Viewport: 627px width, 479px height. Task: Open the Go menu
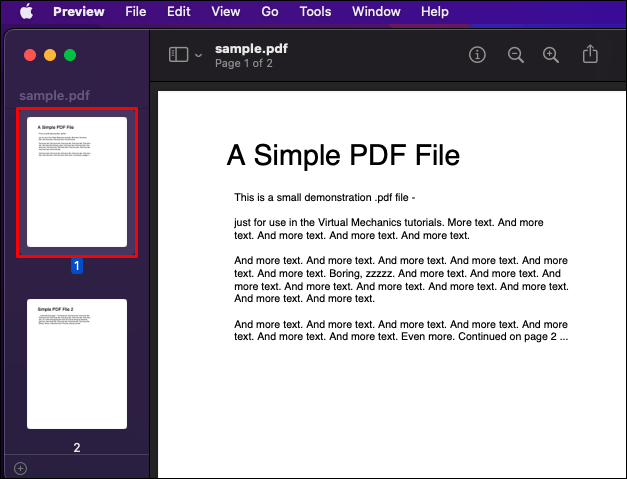coord(270,12)
